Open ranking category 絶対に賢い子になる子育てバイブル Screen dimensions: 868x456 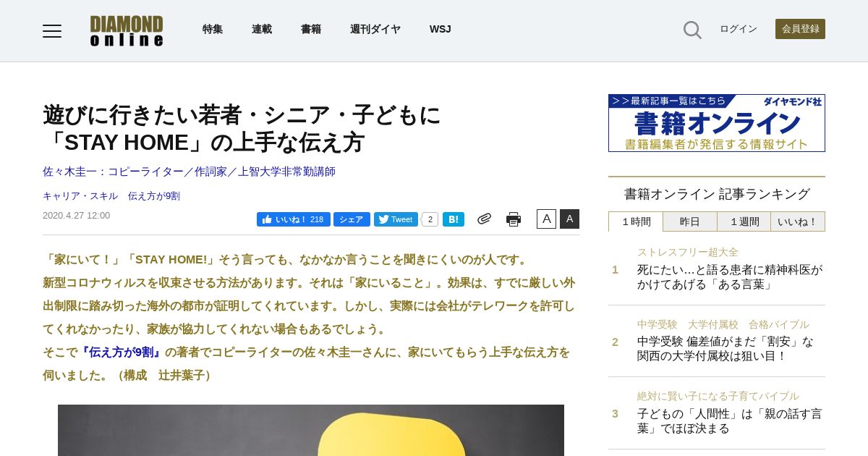coord(718,396)
